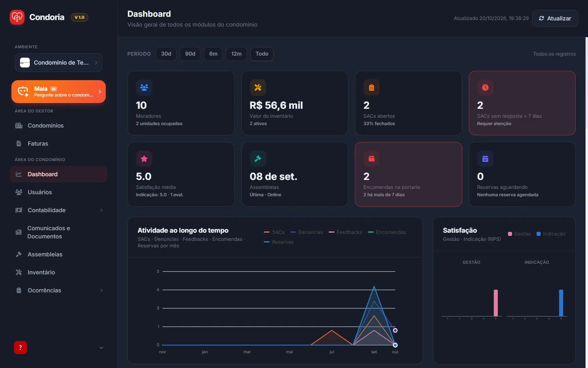This screenshot has width=588, height=368.
Task: Click the Condoria heart logo icon
Action: click(17, 17)
